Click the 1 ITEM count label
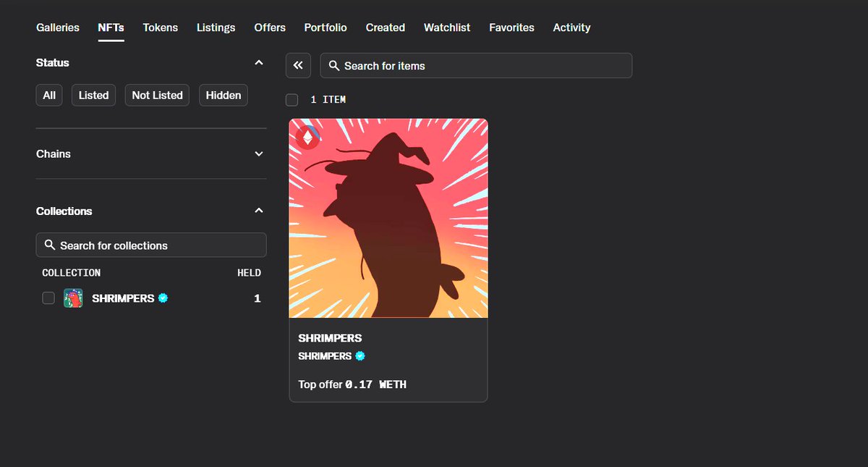 (x=328, y=100)
